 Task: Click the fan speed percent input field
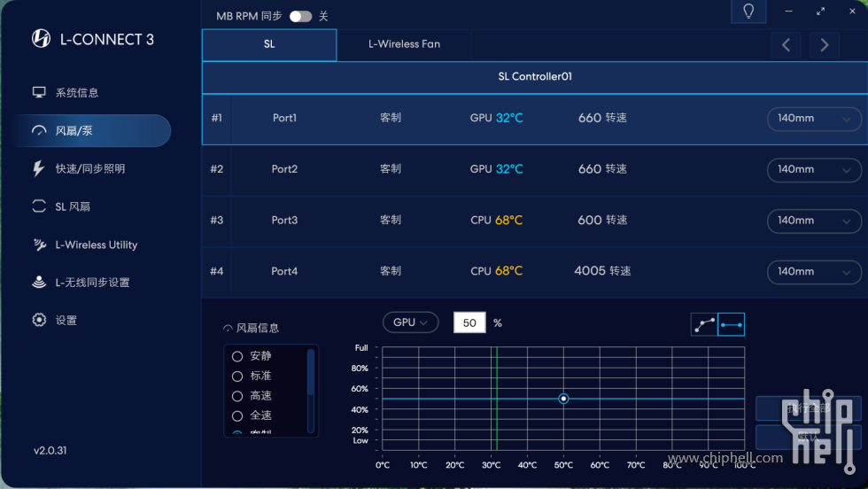pyautogui.click(x=469, y=322)
